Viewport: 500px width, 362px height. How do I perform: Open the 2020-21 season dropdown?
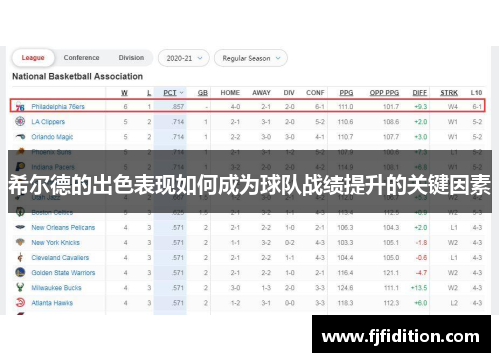click(184, 58)
